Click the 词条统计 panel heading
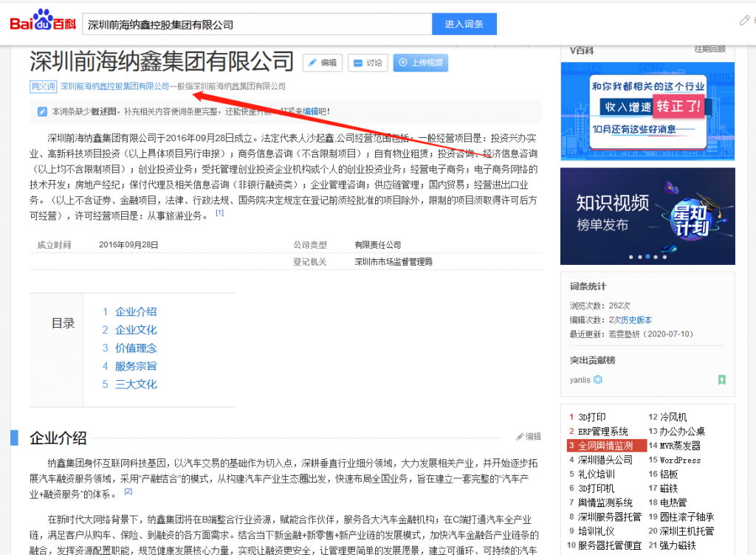 (x=588, y=286)
